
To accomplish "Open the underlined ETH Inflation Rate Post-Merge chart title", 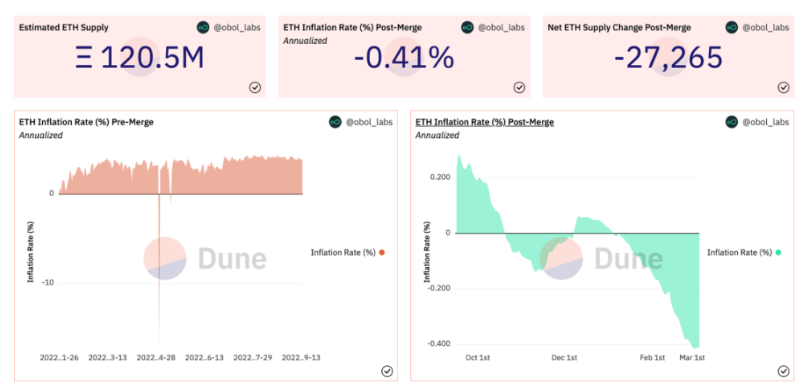I will 484,122.
